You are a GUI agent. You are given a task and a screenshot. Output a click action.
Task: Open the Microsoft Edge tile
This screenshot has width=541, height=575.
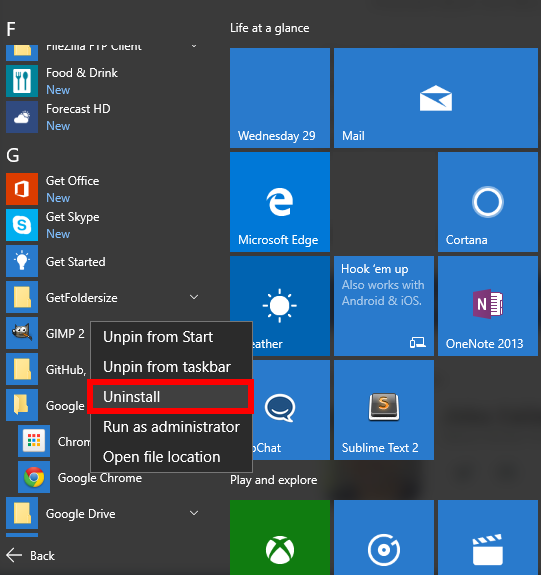(x=280, y=202)
